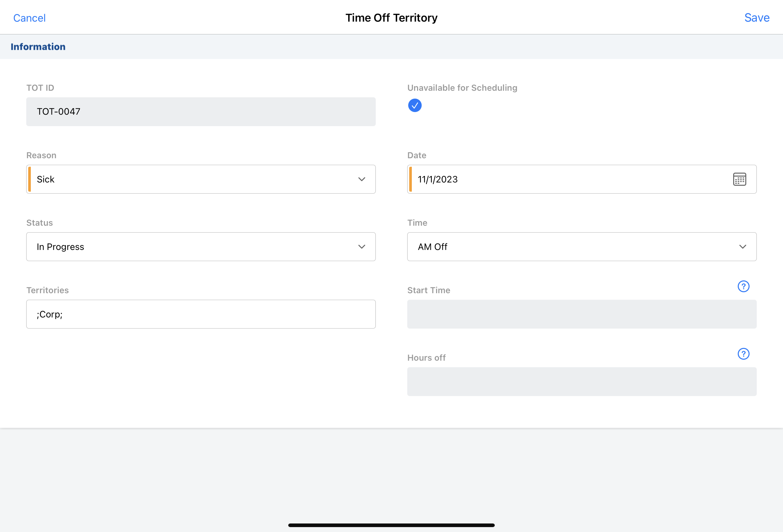
Task: Open the Status dropdown showing In Progress
Action: 201,246
